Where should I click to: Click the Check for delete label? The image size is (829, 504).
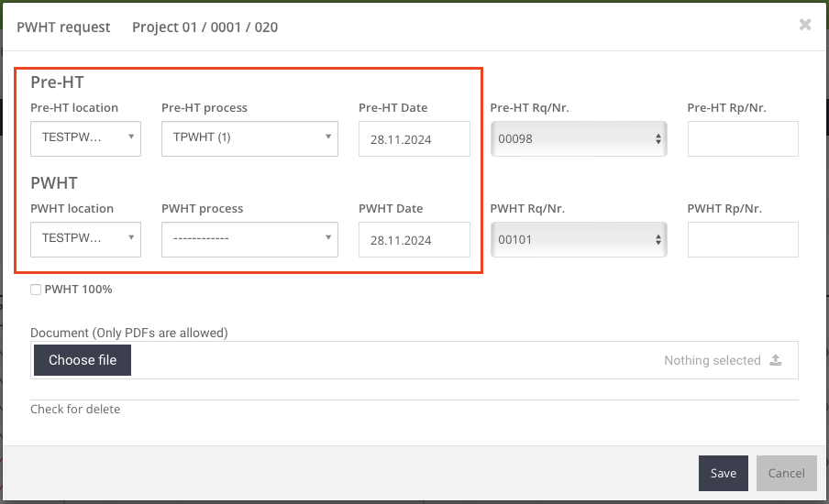coord(75,409)
